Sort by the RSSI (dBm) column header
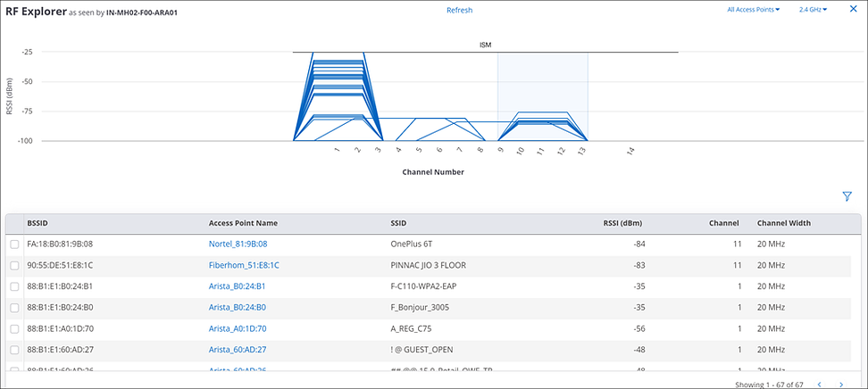 [622, 223]
